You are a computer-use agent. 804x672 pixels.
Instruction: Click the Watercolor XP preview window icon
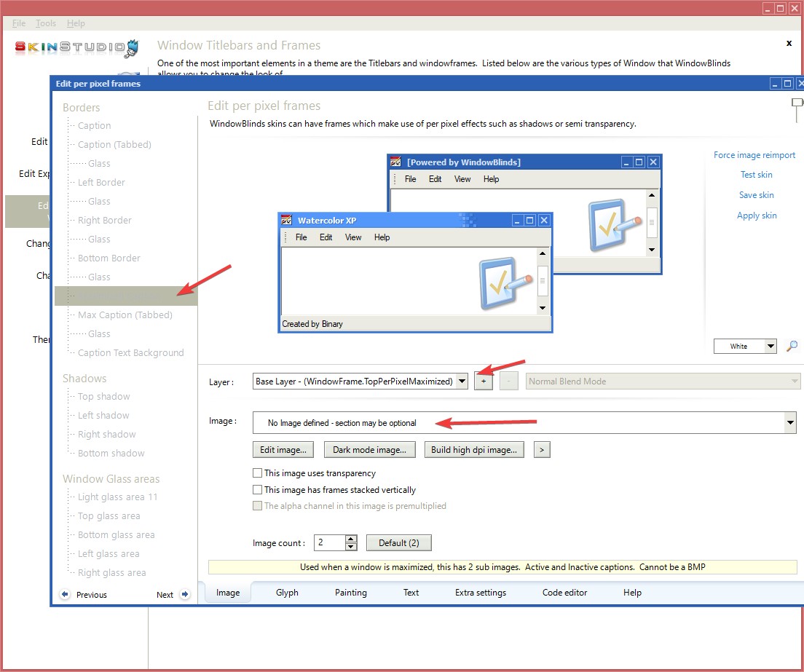coord(287,220)
